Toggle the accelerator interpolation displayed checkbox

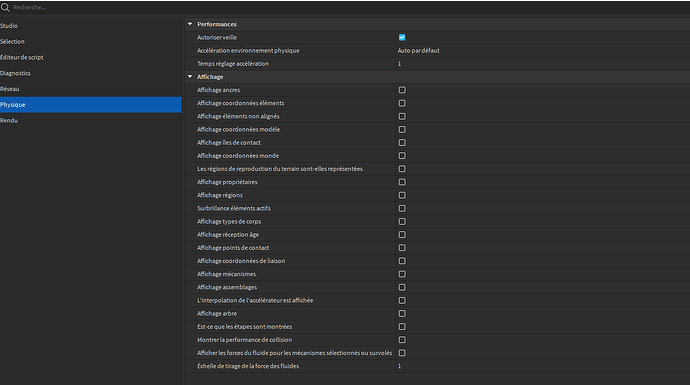click(402, 300)
